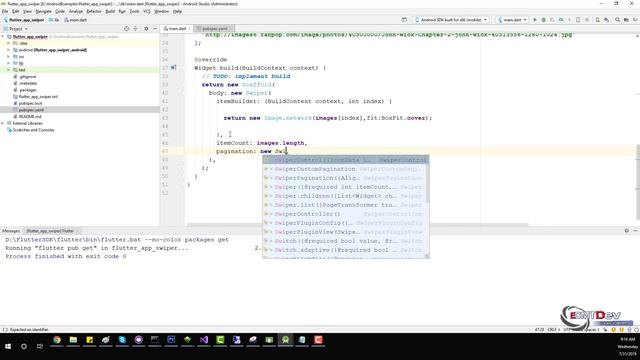Select SwiperPagination suggestion in autocomplete
Image resolution: width=640 pixels, height=360 pixels.
coord(345,178)
